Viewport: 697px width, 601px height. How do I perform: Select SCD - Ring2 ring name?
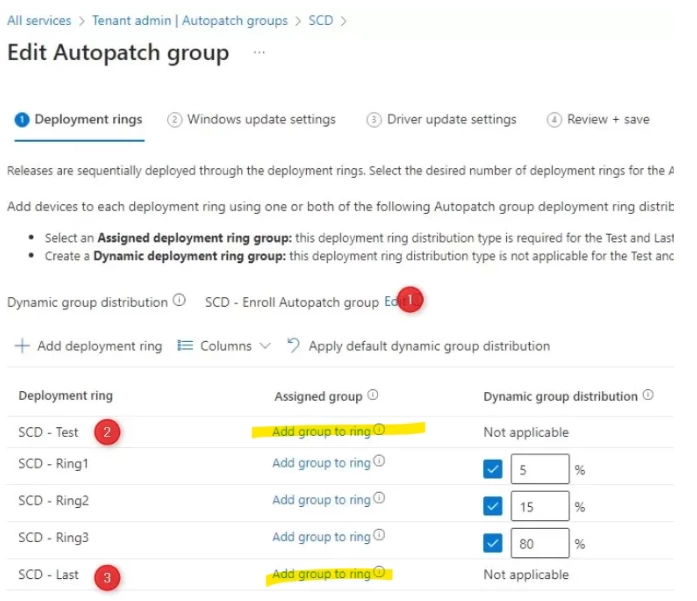(53, 501)
